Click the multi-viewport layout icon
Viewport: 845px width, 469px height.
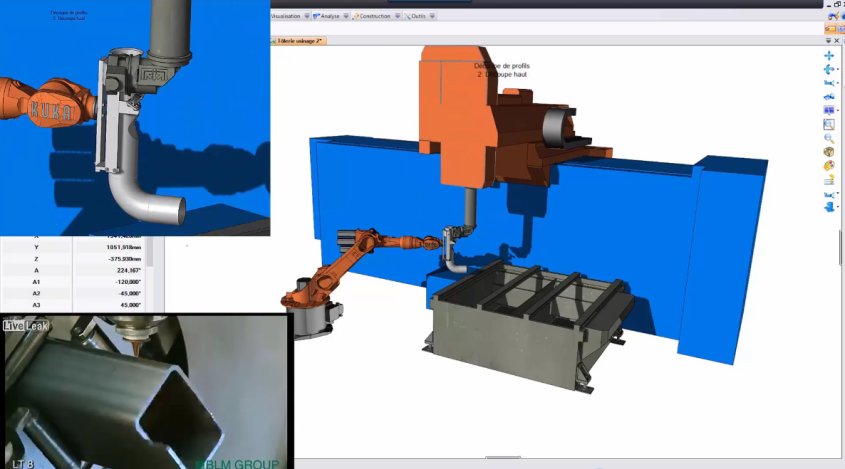[x=829, y=111]
